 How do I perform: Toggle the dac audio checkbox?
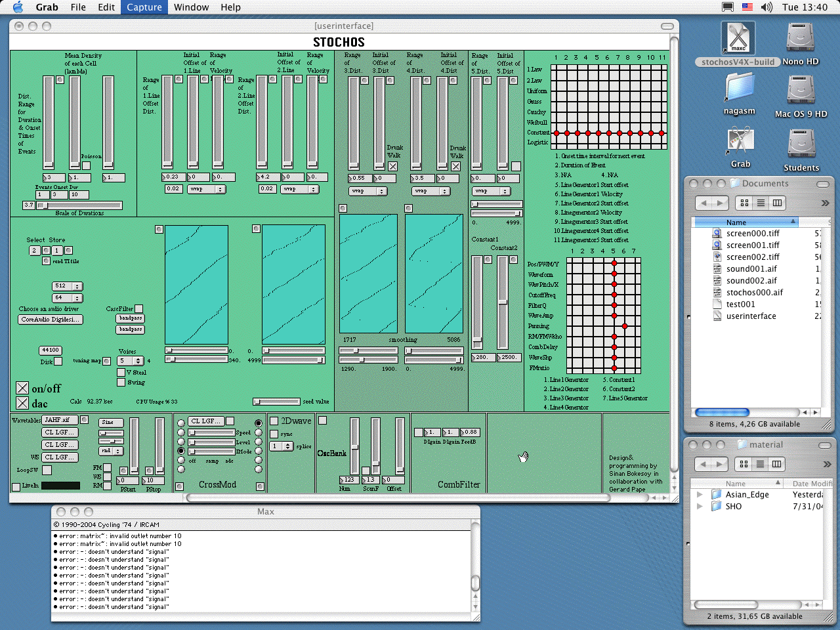[22, 403]
